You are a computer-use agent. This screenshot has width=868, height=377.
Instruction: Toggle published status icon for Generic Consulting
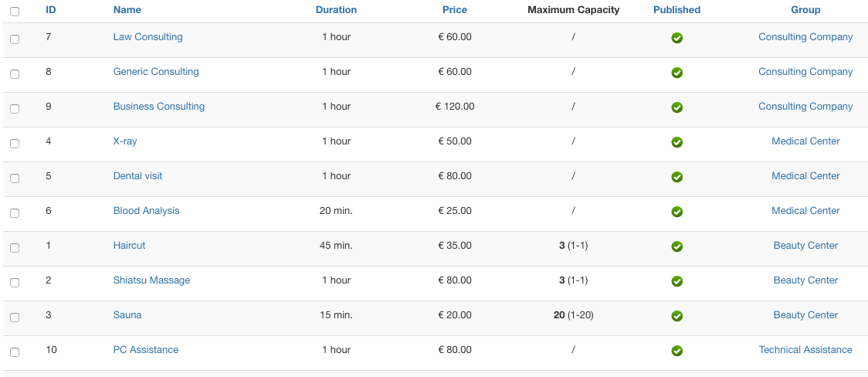676,73
